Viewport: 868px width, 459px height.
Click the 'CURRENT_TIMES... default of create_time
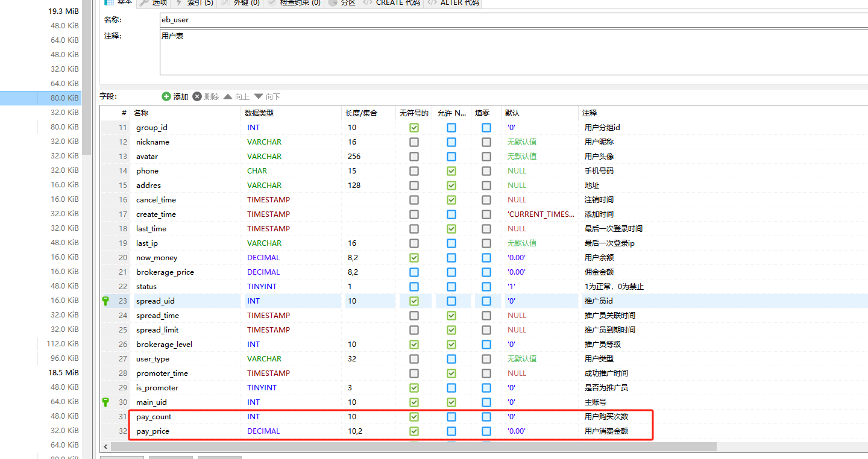pos(541,214)
